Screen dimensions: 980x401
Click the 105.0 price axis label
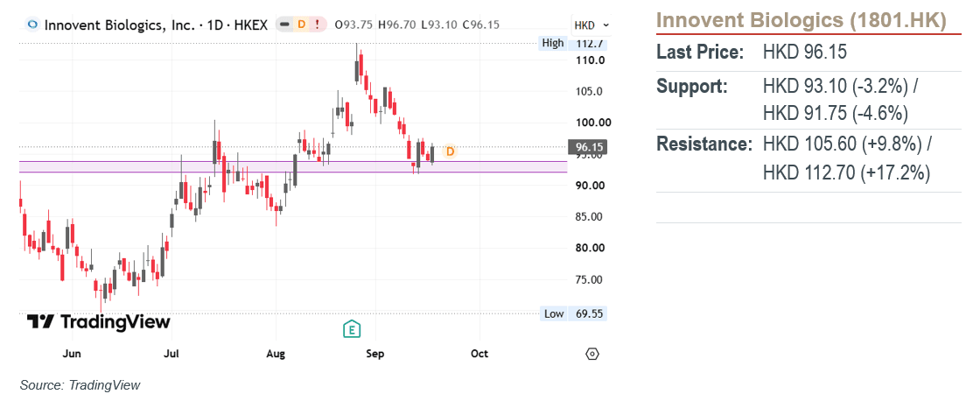pos(591,91)
